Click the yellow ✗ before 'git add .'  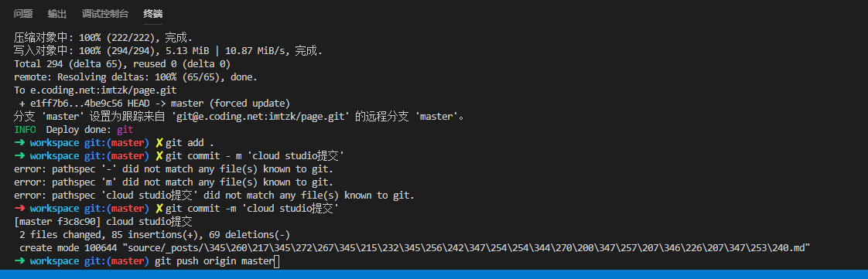tap(159, 143)
